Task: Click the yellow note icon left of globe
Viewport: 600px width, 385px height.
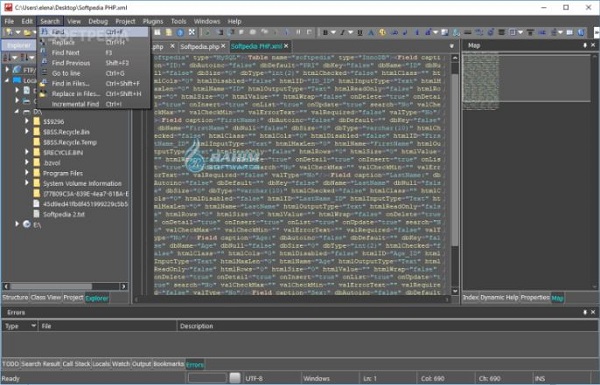Action: coord(168,33)
